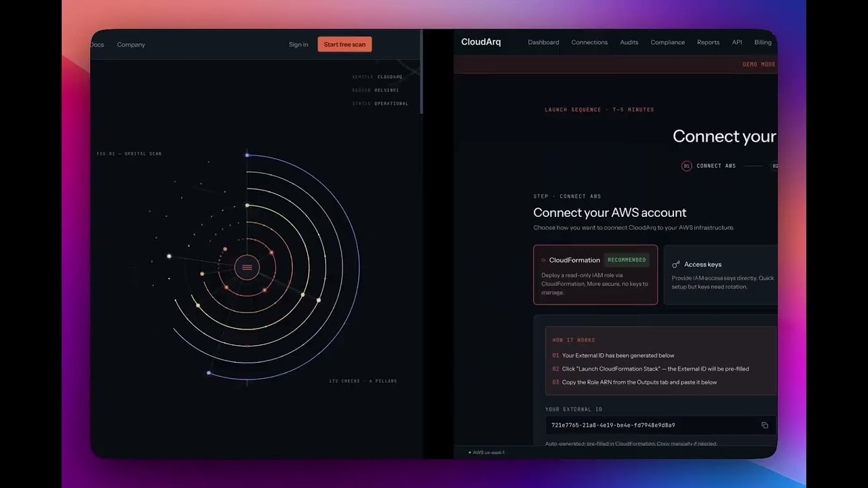Open the Dashboard tab in CloudArq nav
The height and width of the screenshot is (488, 868).
(x=543, y=42)
